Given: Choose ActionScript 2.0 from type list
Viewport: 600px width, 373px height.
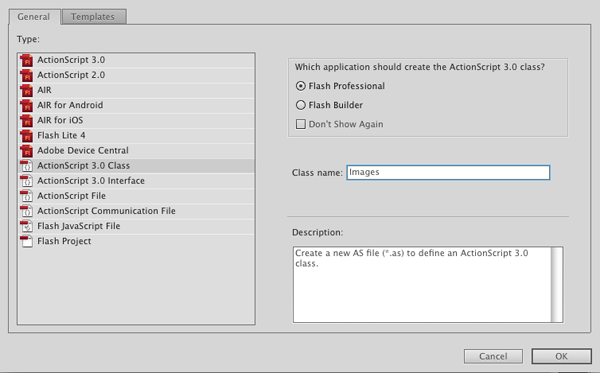Looking at the screenshot, I should tap(71, 75).
